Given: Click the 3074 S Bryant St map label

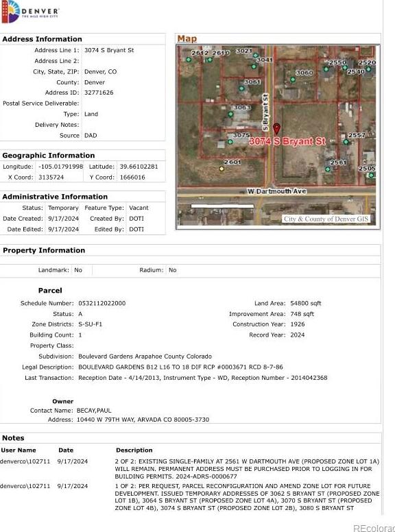Looking at the screenshot, I should 287,141.
